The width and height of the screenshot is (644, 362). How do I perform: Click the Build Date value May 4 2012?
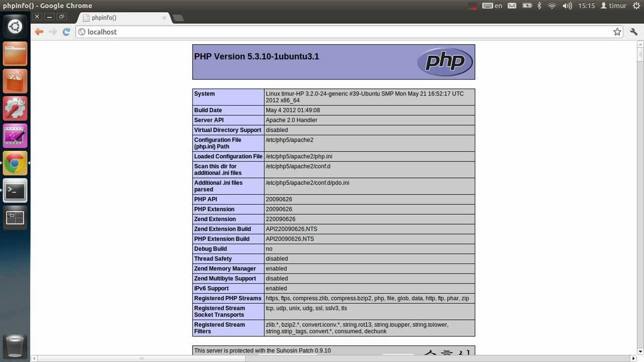point(293,110)
